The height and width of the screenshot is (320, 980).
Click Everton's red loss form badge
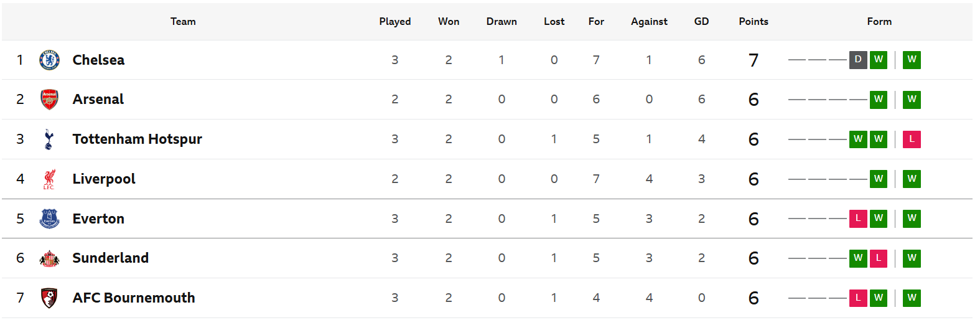pyautogui.click(x=858, y=219)
